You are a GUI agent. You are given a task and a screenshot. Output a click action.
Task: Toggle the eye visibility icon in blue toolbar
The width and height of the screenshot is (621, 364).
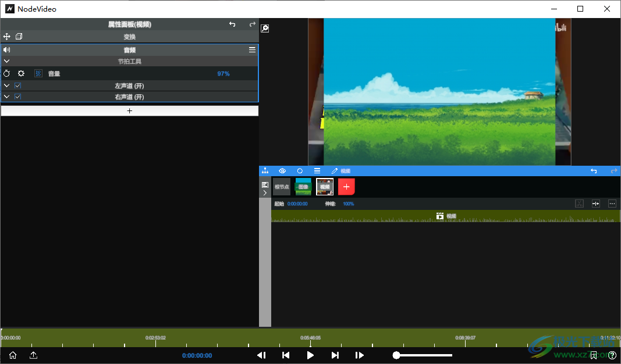[x=282, y=171]
